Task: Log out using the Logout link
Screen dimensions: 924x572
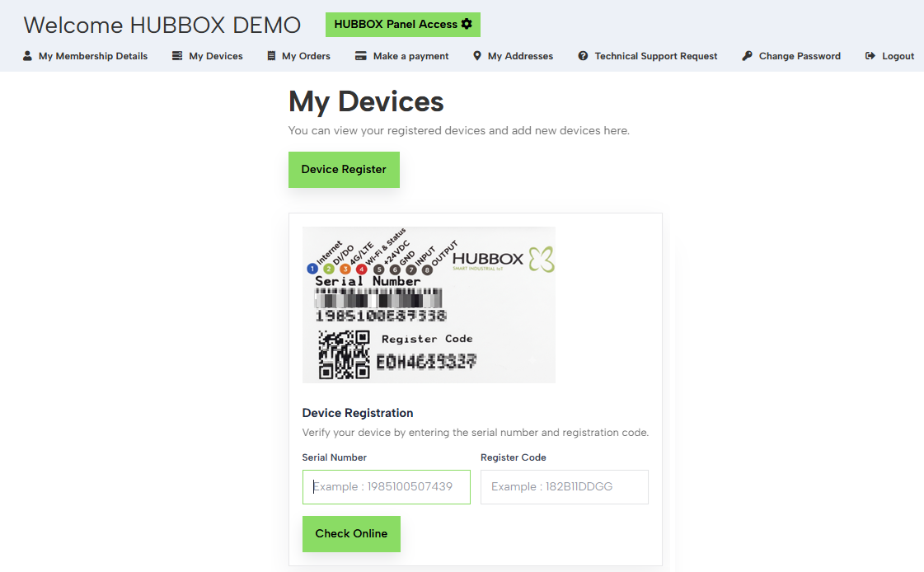Action: (890, 56)
